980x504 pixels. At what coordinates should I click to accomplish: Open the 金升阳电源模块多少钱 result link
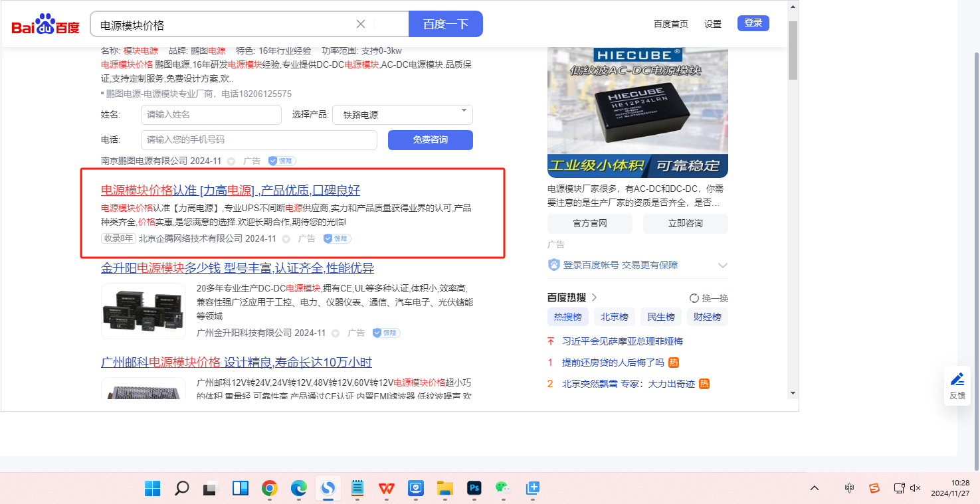click(238, 268)
